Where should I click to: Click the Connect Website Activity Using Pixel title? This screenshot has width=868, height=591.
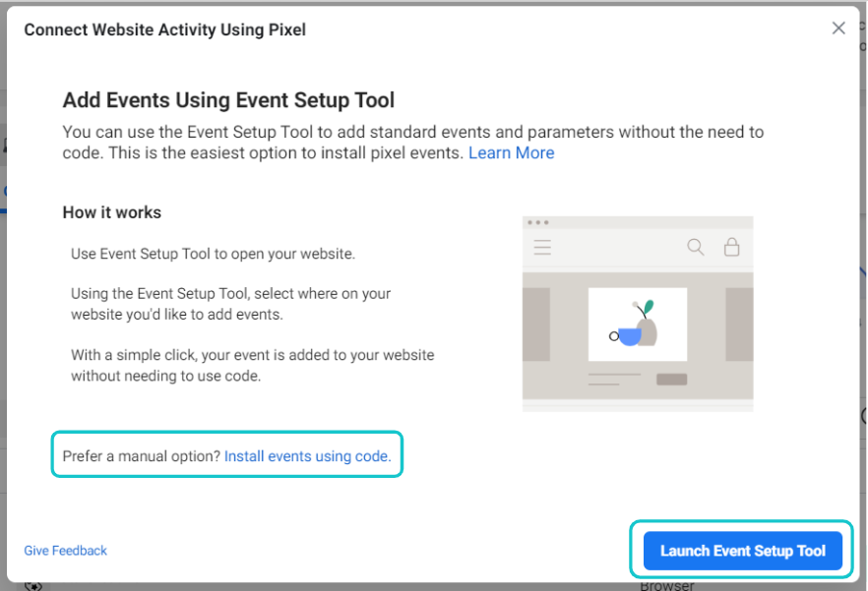165,30
